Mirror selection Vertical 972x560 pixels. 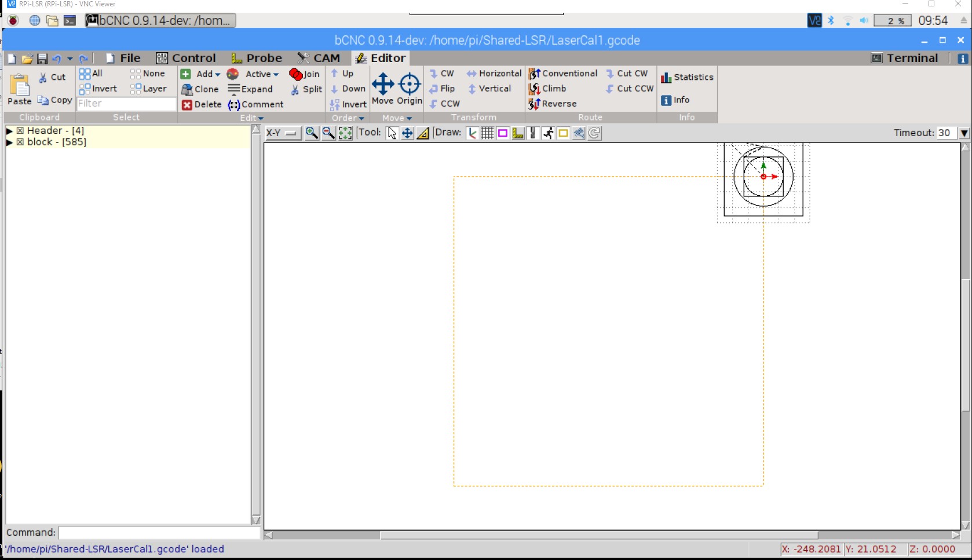489,89
